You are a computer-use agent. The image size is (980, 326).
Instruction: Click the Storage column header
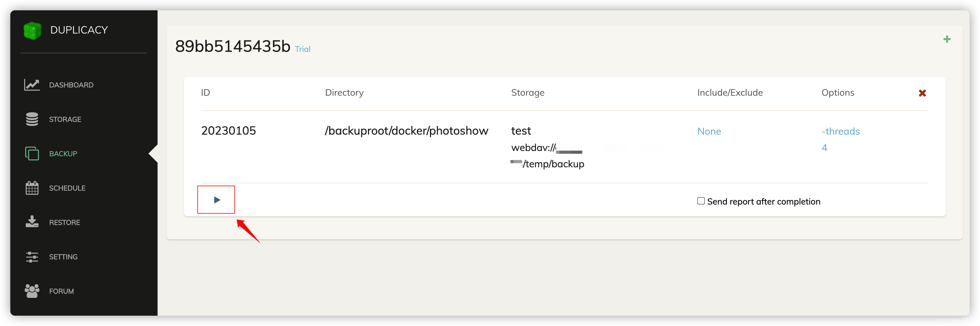click(528, 93)
